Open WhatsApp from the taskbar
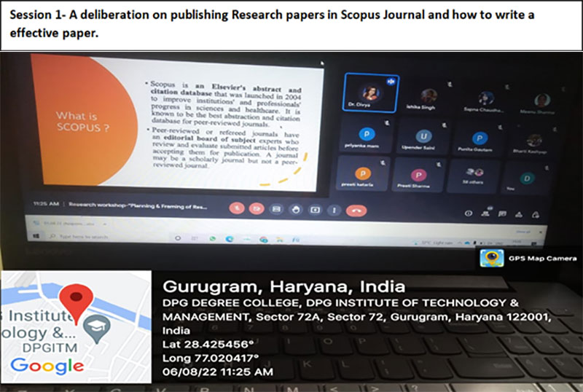 coord(212,239)
